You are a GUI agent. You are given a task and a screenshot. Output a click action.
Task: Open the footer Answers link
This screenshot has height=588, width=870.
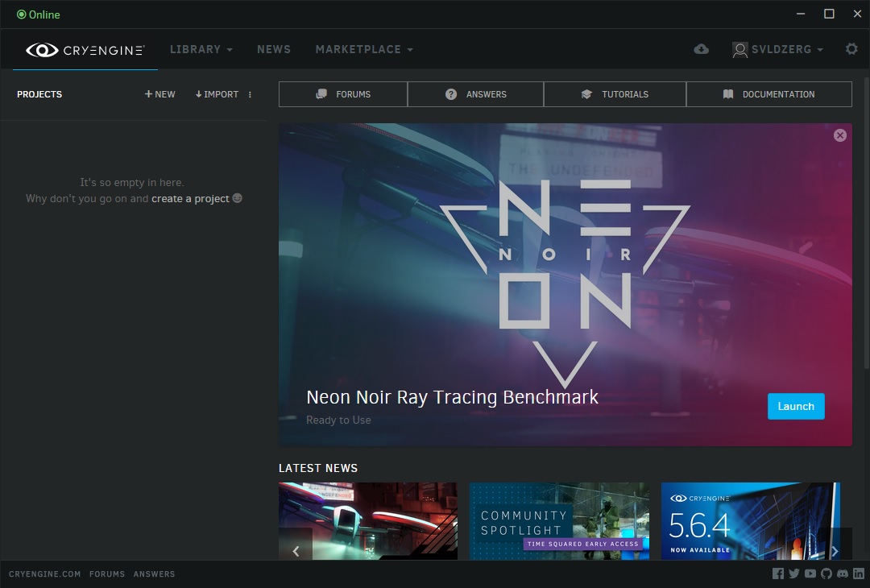pos(154,574)
